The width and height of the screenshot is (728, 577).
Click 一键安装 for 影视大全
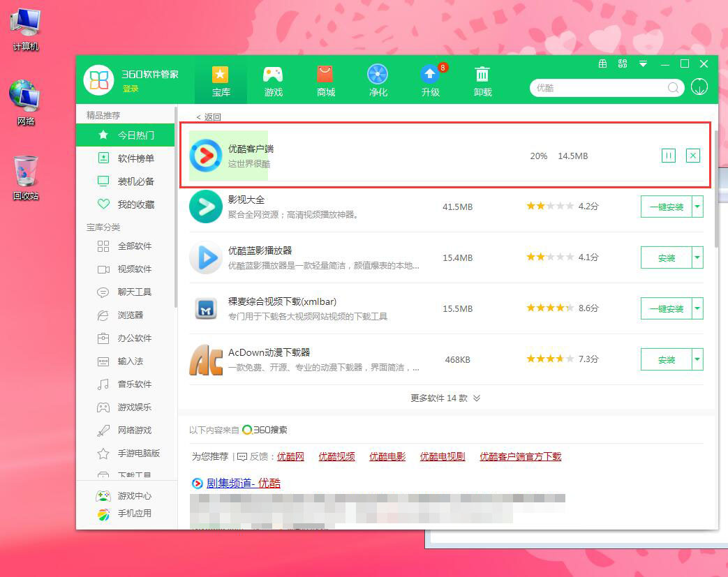(x=667, y=207)
